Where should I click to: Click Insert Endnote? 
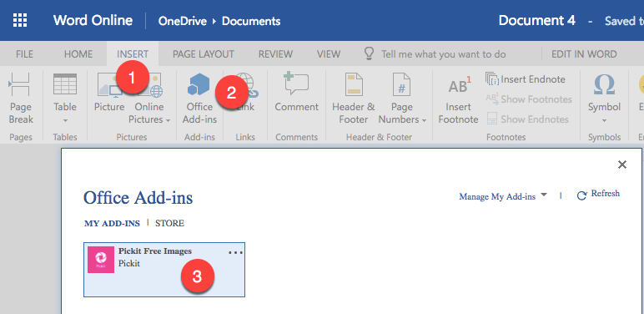pos(526,79)
